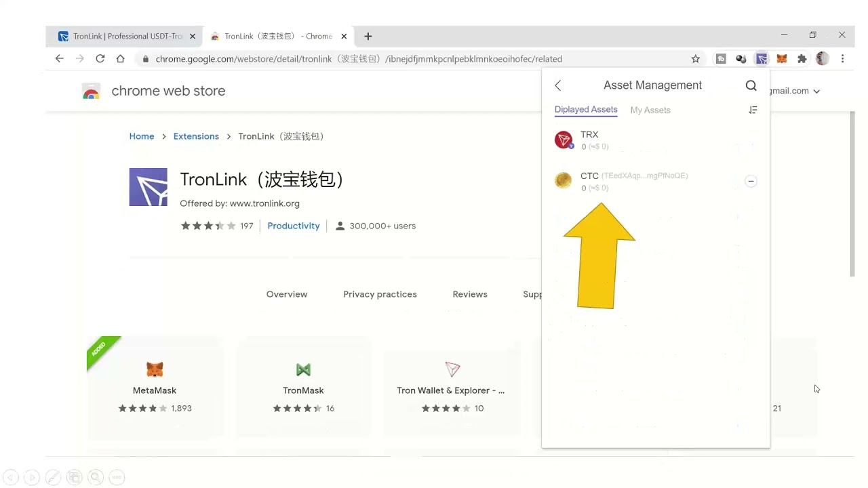Switch to the Diplayed Assets tab
This screenshot has width=868, height=488.
(x=586, y=110)
